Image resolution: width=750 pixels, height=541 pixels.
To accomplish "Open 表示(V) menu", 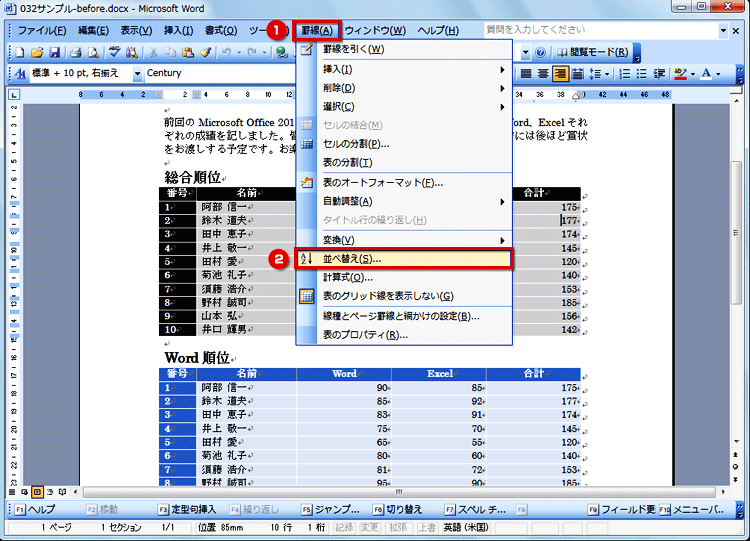I will point(136,31).
